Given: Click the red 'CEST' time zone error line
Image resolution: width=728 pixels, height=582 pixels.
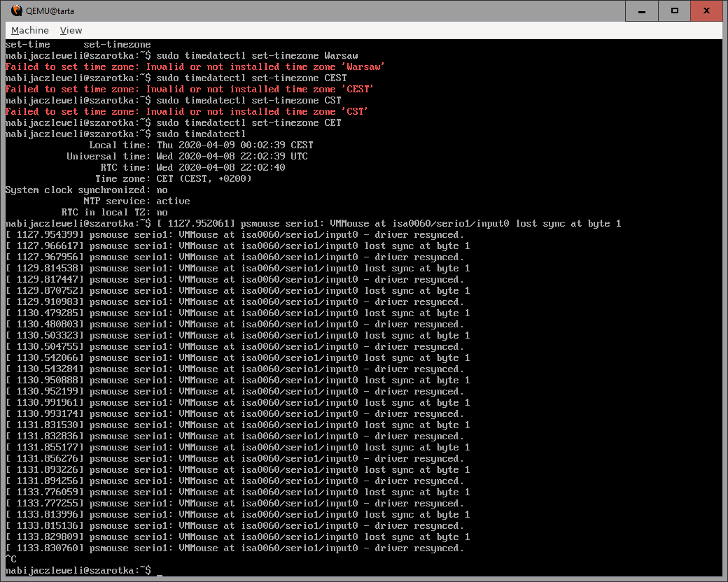Looking at the screenshot, I should coord(189,90).
